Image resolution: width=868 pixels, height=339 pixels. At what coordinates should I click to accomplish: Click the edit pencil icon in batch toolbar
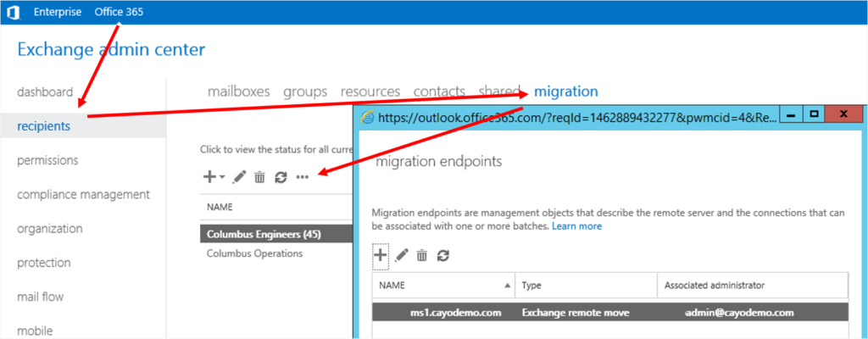[x=239, y=177]
